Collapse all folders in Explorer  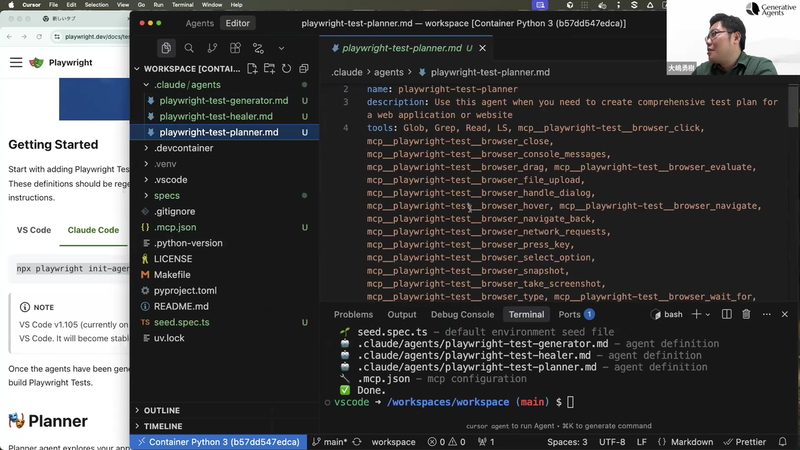pos(304,68)
